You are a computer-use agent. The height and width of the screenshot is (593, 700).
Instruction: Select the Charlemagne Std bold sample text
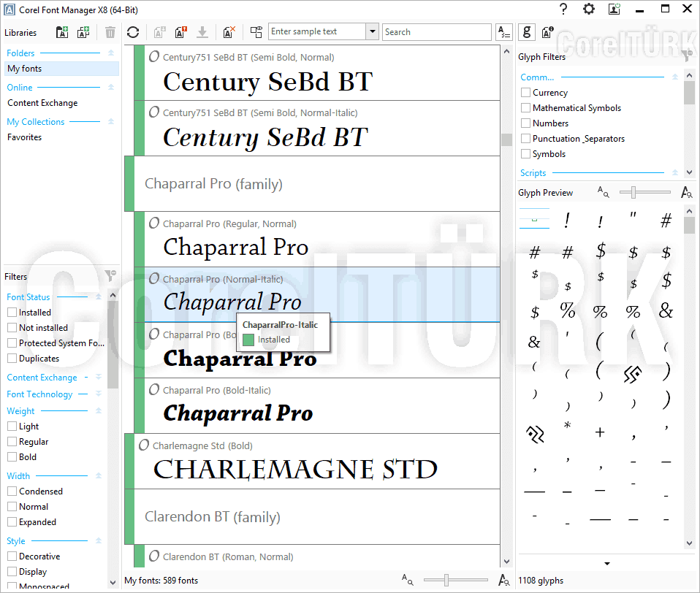[295, 470]
